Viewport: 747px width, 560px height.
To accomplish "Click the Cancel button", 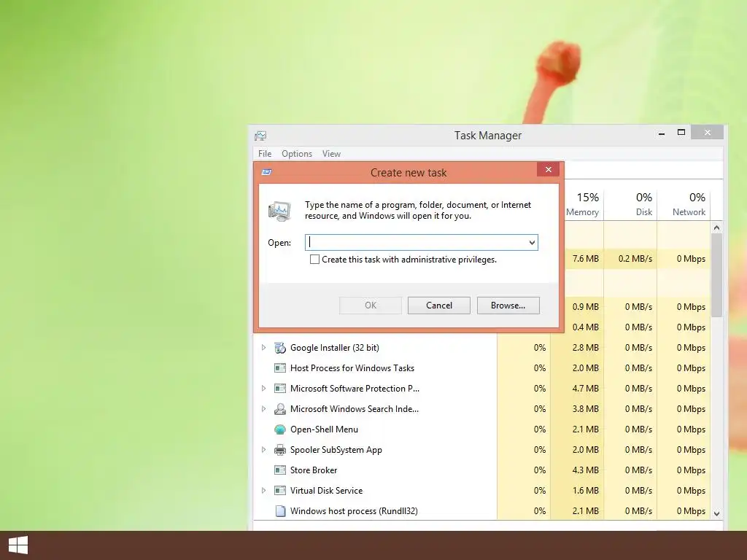I will pos(438,306).
